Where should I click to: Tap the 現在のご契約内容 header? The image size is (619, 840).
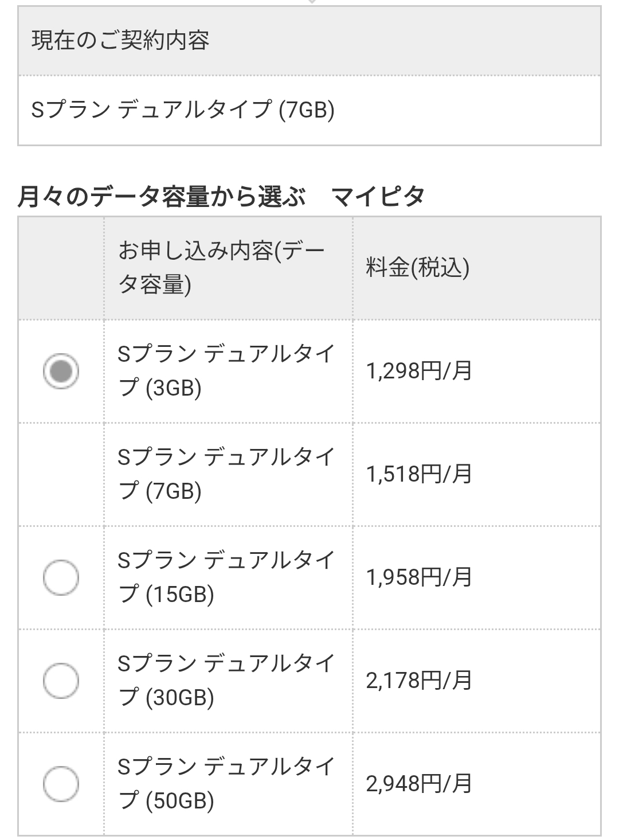(120, 41)
